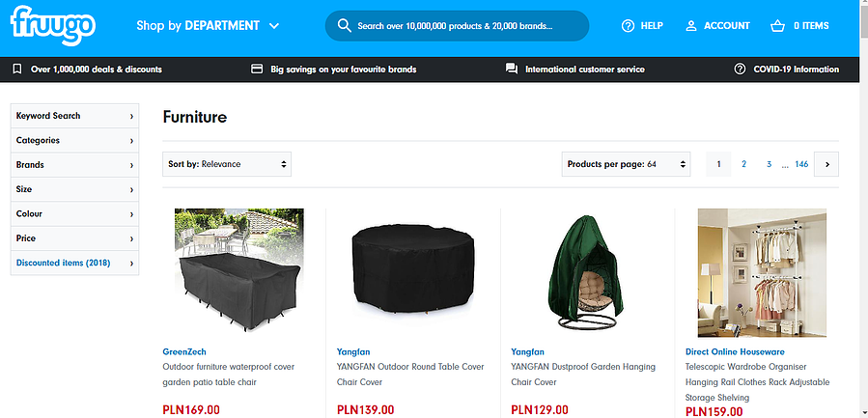The width and height of the screenshot is (868, 418).
Task: Go to results page 2
Action: pyautogui.click(x=743, y=164)
